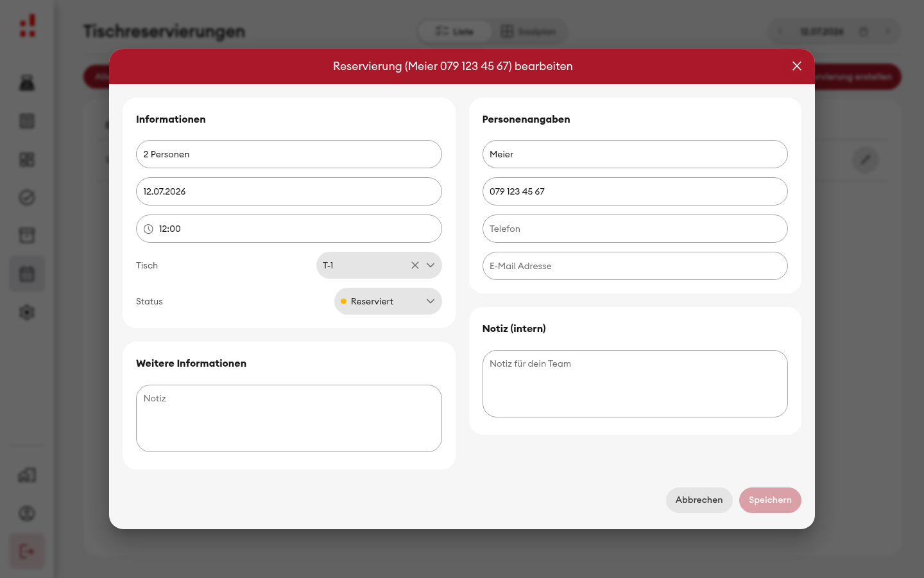Click the pencil edit icon in background row

pyautogui.click(x=866, y=159)
